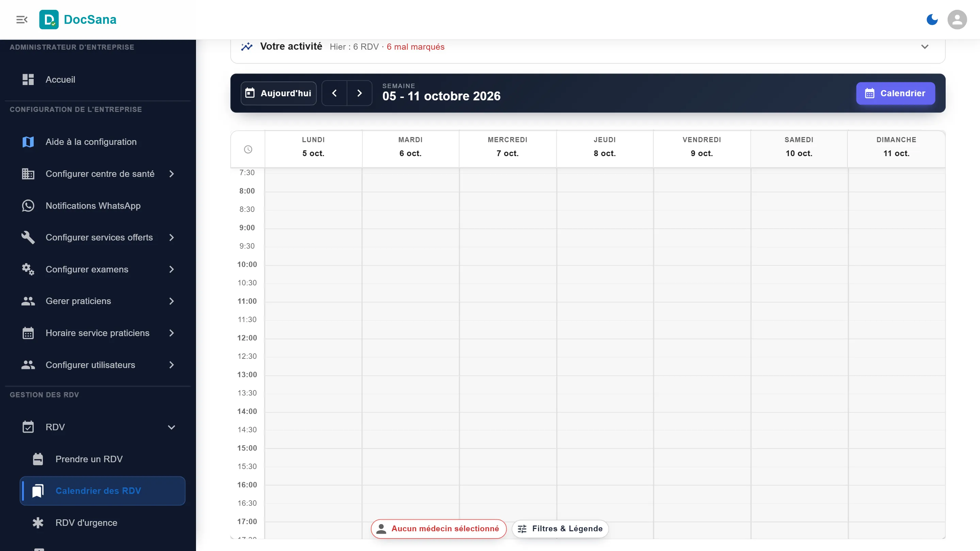
Task: Toggle dark mode with the moon icon
Action: tap(932, 19)
